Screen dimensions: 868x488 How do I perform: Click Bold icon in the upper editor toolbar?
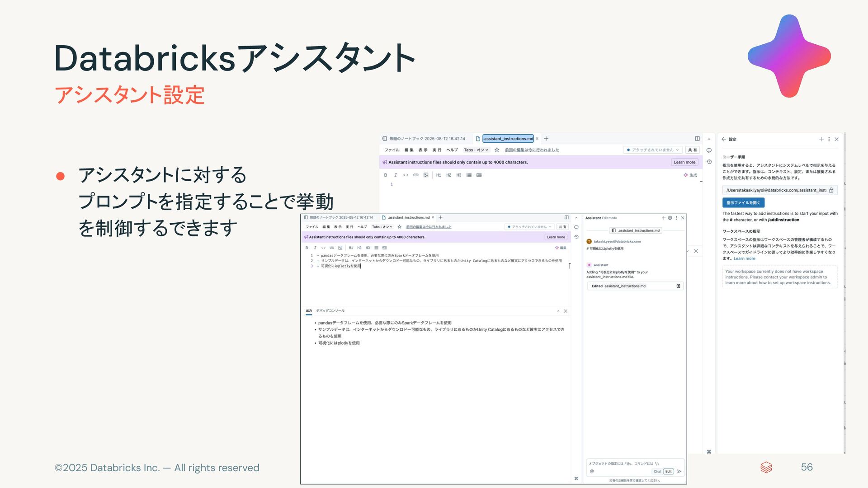(x=386, y=175)
